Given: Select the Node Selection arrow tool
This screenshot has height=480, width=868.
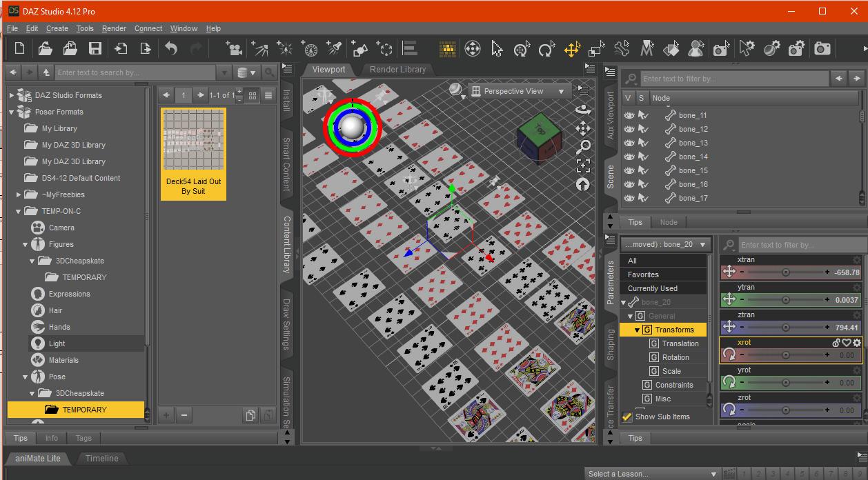Looking at the screenshot, I should tap(497, 48).
